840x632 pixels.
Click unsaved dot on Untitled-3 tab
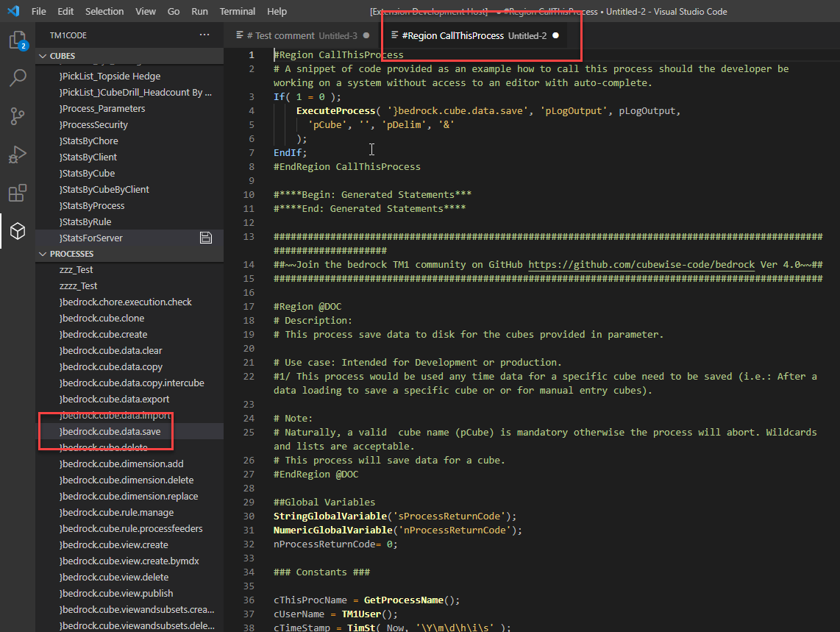pos(366,35)
